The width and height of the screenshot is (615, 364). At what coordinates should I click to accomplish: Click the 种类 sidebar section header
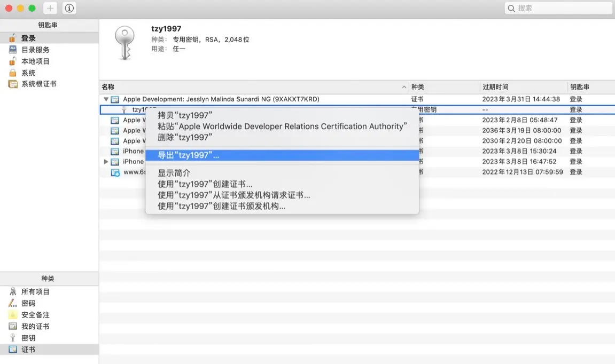(x=48, y=279)
